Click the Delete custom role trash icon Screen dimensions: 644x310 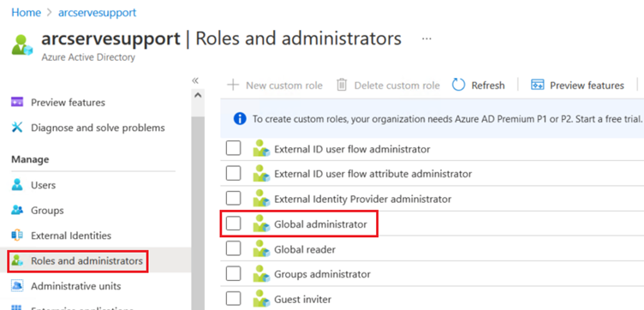click(x=342, y=85)
